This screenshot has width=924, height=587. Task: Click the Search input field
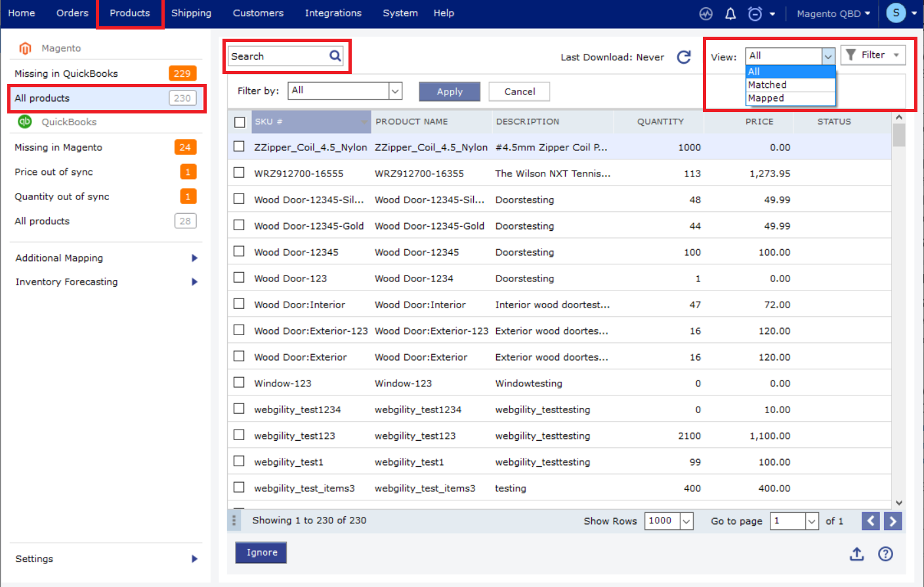pyautogui.click(x=286, y=56)
